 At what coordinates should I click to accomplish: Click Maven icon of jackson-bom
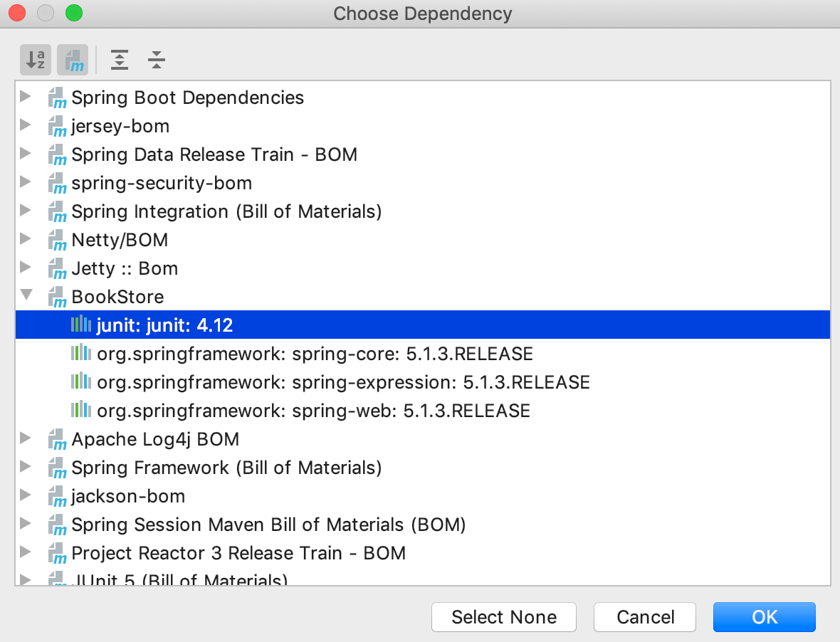click(x=57, y=496)
